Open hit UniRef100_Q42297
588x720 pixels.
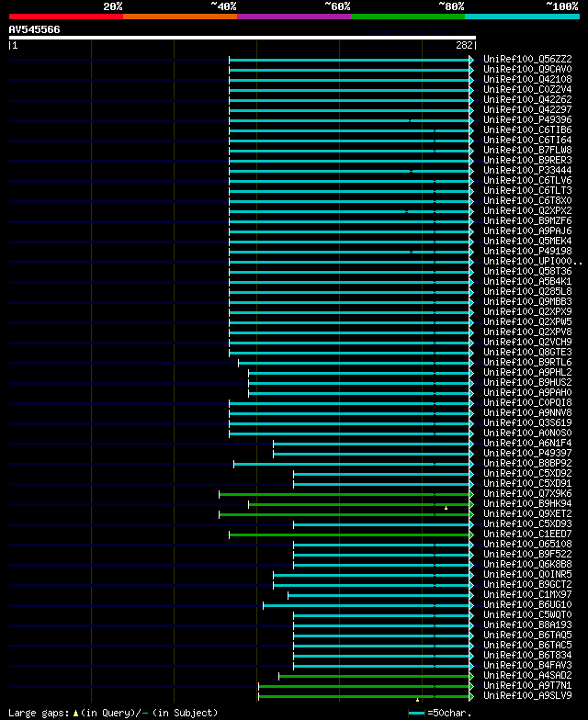[x=527, y=110]
